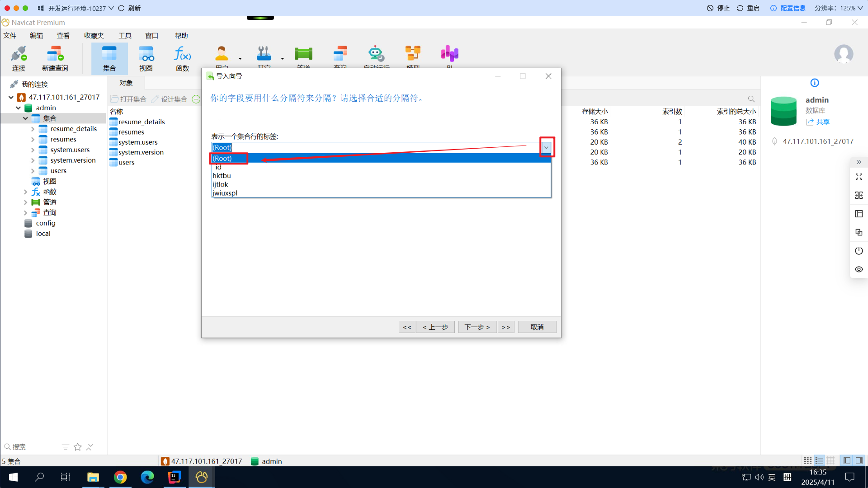Switch to grid view icon in status bar
This screenshot has width=868, height=488.
point(808,461)
